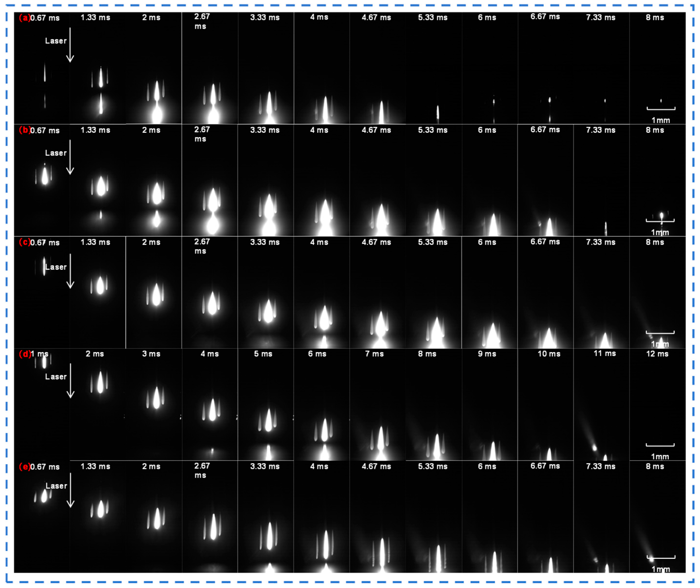The height and width of the screenshot is (588, 700).
Task: Click the Laser arrow in row (e)
Action: click(70, 490)
